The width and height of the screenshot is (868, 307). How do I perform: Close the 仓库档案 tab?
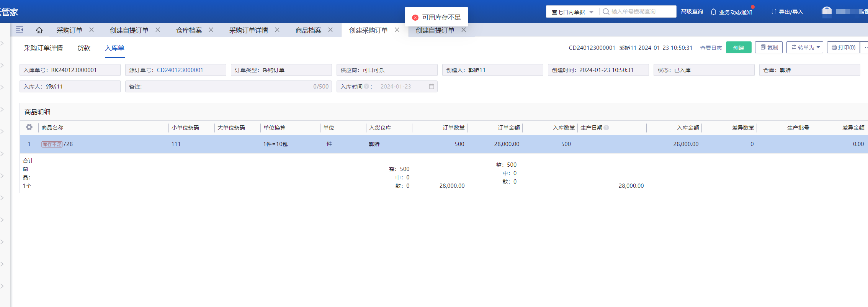click(x=211, y=30)
